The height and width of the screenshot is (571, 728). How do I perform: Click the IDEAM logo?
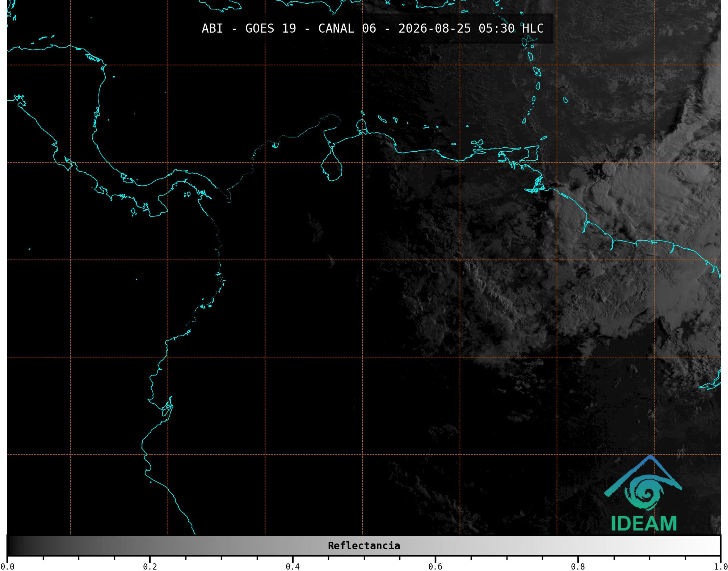click(x=643, y=493)
